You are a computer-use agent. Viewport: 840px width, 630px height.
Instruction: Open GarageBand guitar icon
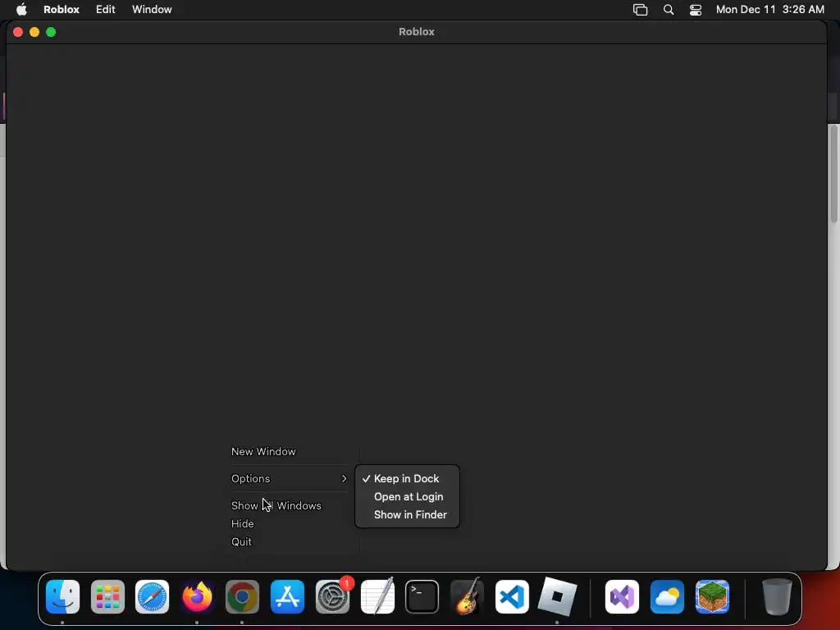[467, 596]
